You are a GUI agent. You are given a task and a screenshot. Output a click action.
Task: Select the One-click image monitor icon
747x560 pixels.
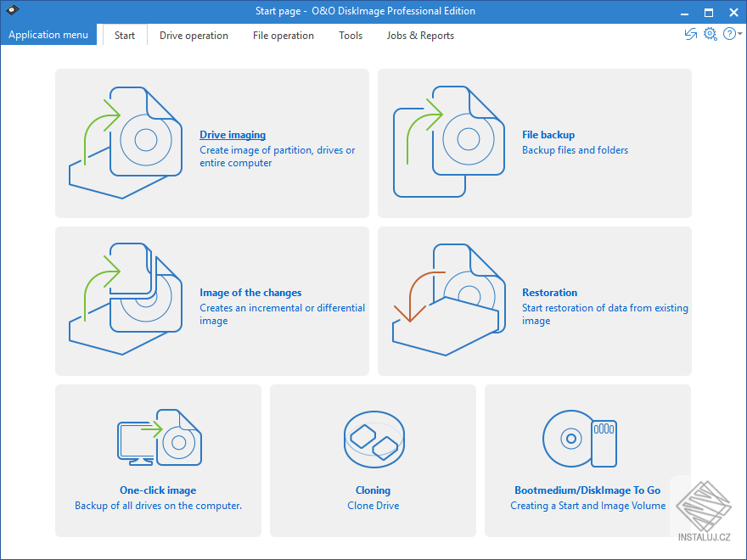point(158,437)
